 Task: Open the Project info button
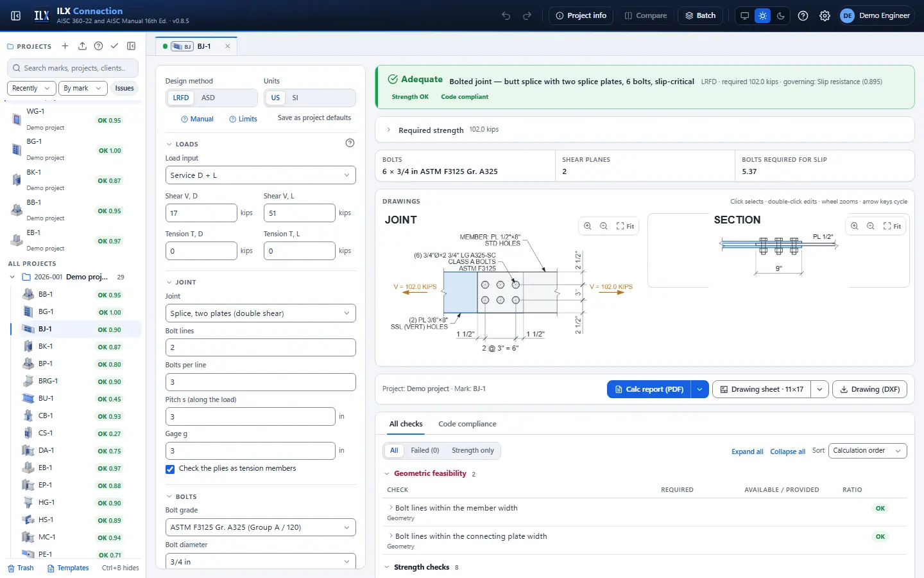coord(581,15)
